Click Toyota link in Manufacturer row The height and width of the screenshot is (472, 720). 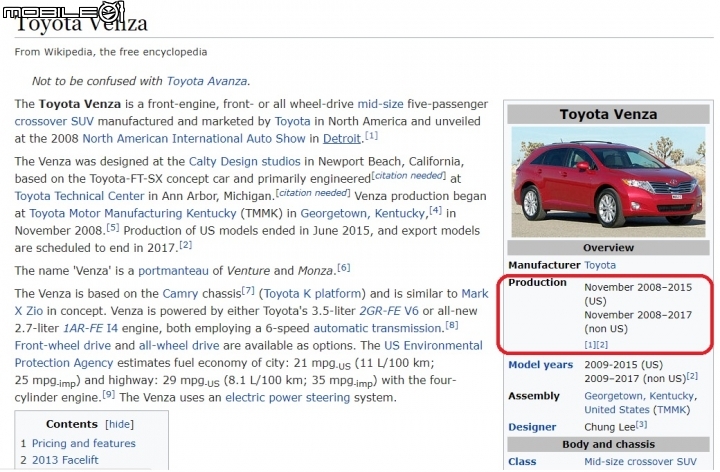pyautogui.click(x=600, y=265)
